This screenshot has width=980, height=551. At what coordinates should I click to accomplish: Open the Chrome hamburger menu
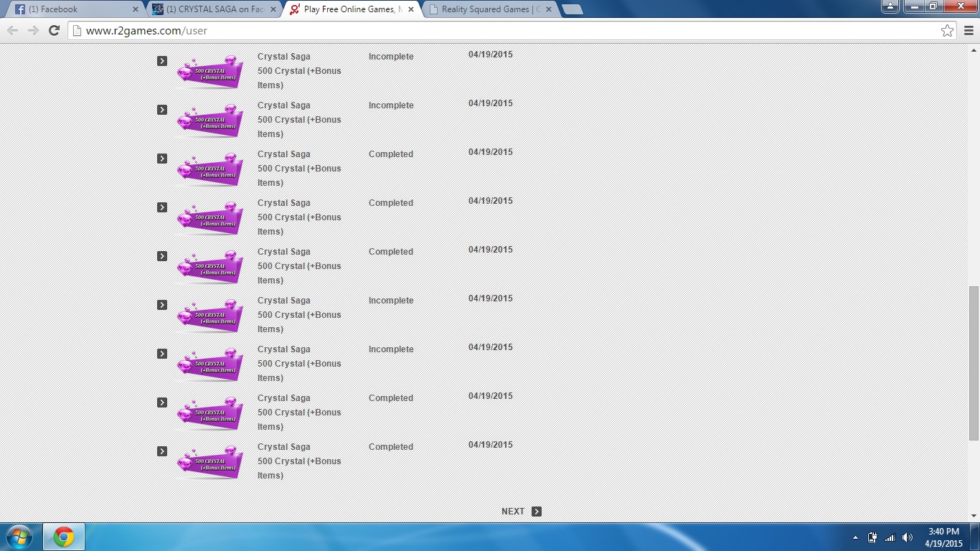pyautogui.click(x=969, y=30)
